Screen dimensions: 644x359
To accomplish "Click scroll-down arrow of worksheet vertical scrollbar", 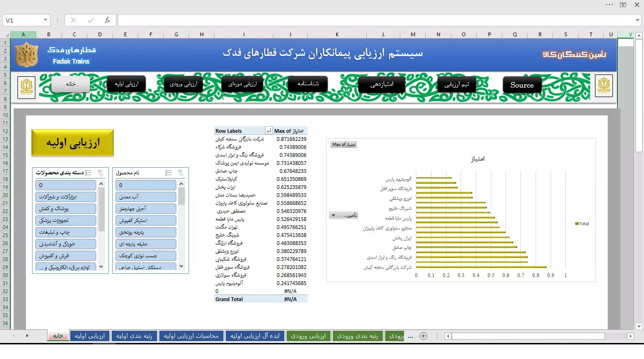I will coord(639,326).
